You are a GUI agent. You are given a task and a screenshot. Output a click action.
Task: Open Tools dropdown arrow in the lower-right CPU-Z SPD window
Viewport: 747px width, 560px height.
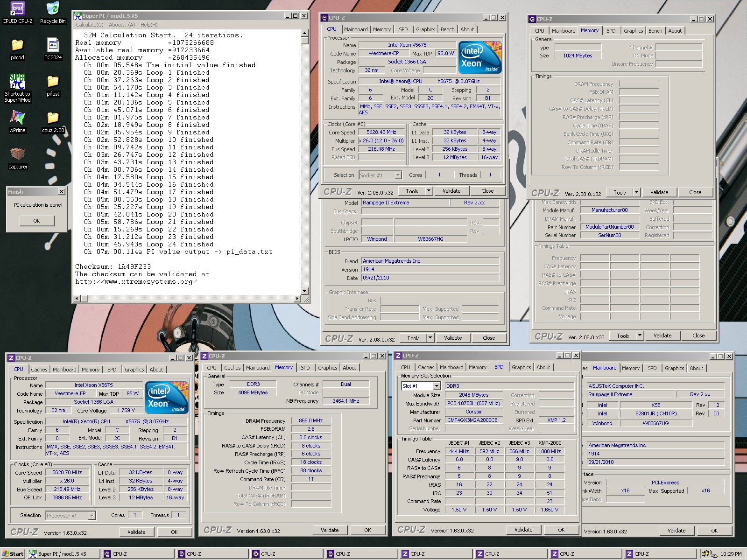[640, 336]
